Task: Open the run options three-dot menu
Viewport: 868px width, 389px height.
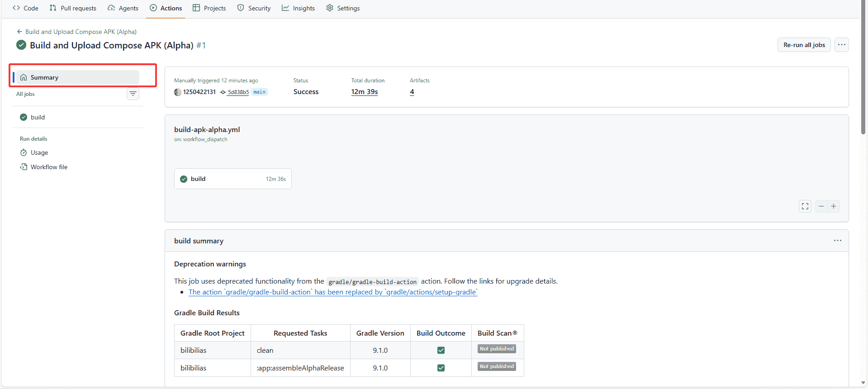Action: coord(841,45)
